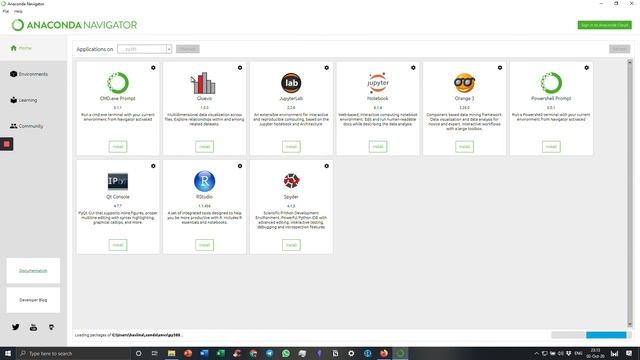Click the JupyterLab app icon
The width and height of the screenshot is (640, 360).
click(x=291, y=83)
